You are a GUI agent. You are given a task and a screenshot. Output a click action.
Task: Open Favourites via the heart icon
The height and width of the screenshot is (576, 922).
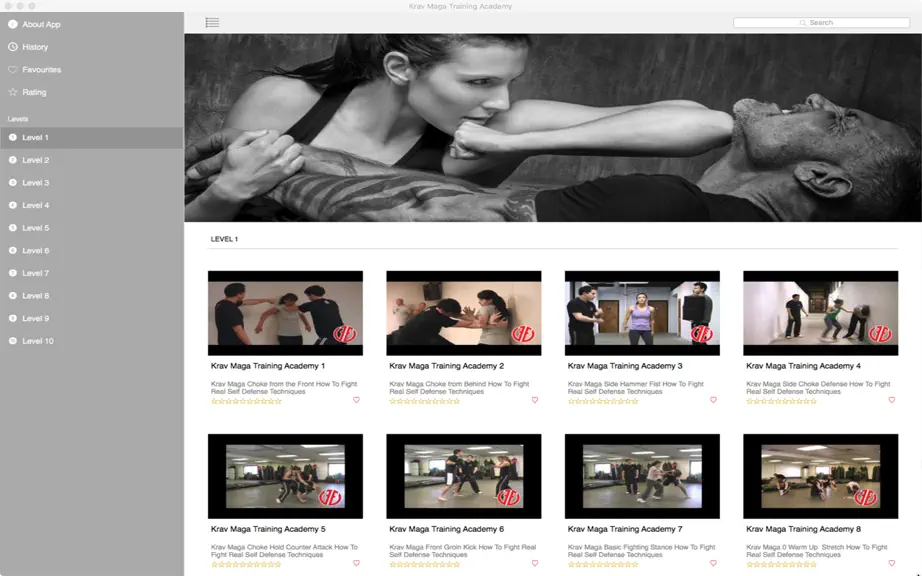pos(12,69)
